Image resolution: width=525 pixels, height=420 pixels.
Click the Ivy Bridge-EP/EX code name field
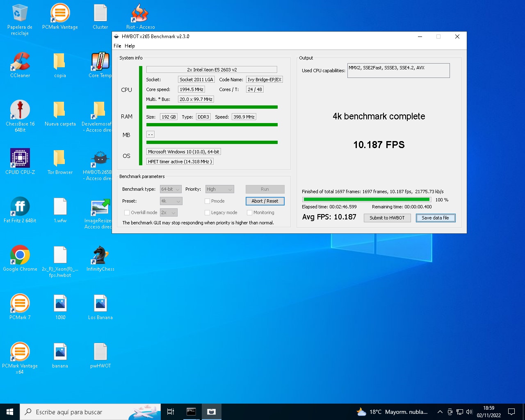pos(265,80)
